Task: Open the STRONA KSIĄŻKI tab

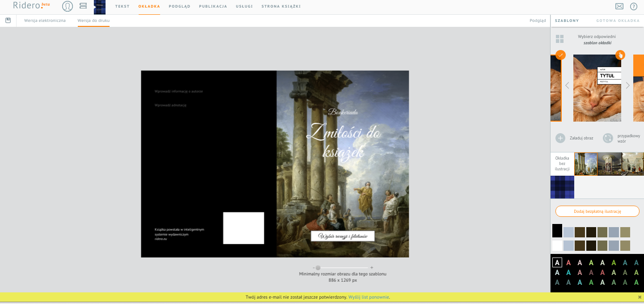Action: (x=281, y=7)
